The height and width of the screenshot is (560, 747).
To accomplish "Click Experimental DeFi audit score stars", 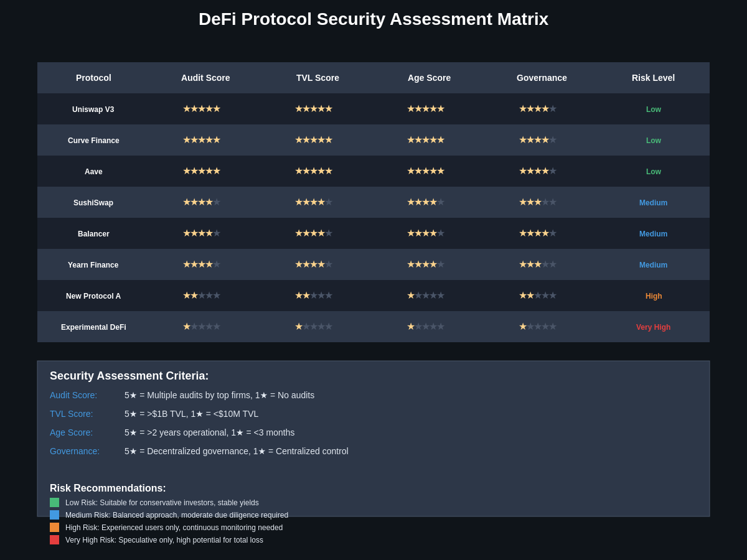I will pos(202,327).
